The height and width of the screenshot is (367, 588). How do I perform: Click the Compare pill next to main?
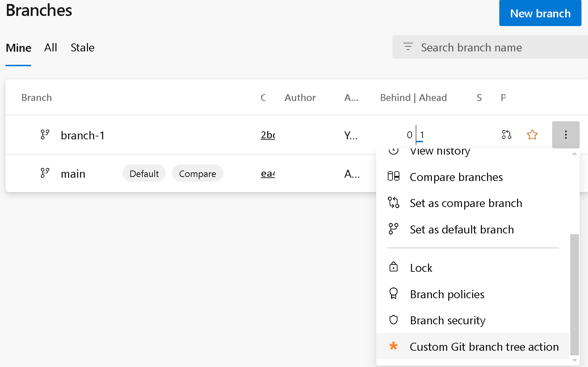point(197,173)
